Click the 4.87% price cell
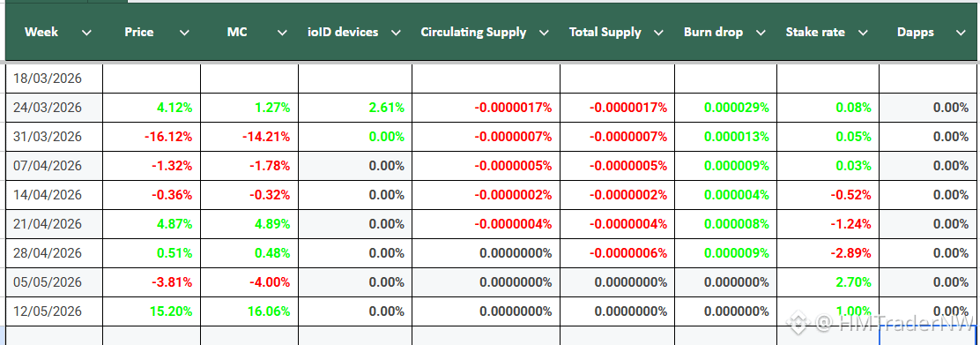 [152, 224]
